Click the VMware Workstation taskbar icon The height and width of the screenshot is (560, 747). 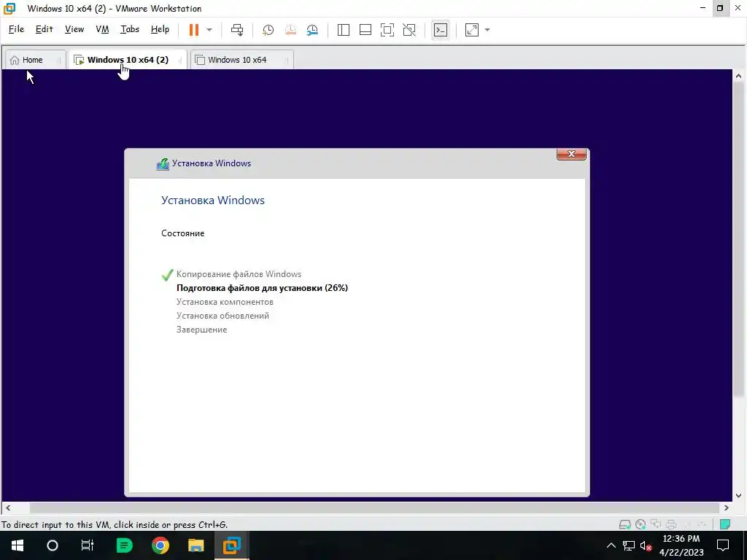pyautogui.click(x=231, y=545)
